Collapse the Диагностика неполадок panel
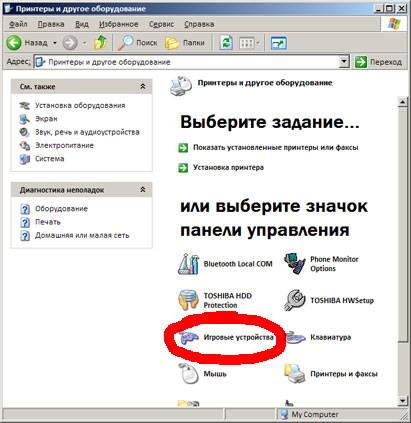The width and height of the screenshot is (411, 423). (x=143, y=190)
